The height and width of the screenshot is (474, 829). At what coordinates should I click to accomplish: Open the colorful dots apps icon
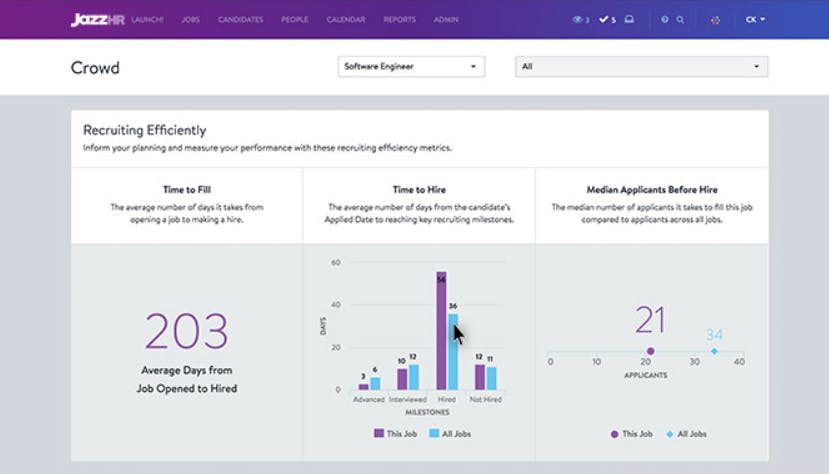(715, 20)
